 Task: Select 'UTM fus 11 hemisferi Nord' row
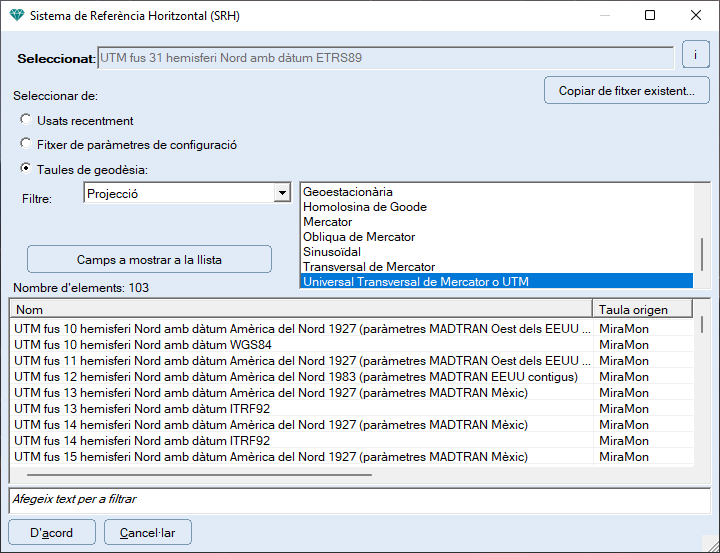point(351,361)
